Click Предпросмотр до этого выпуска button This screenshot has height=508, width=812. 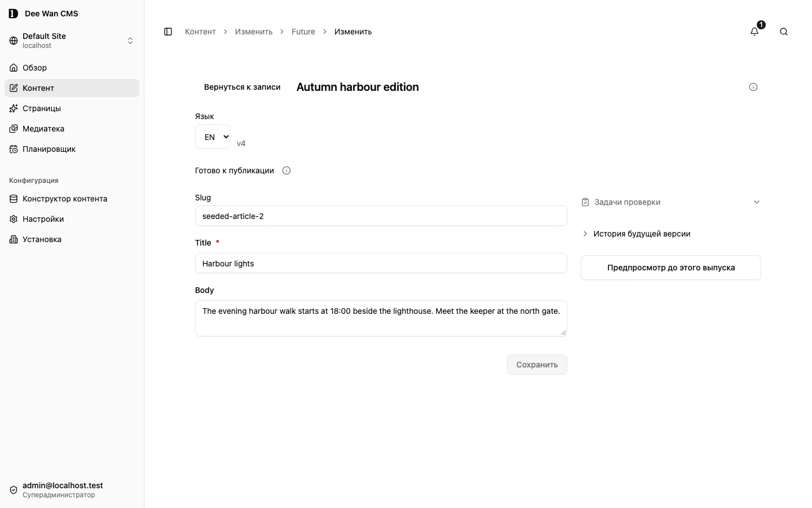pos(671,268)
